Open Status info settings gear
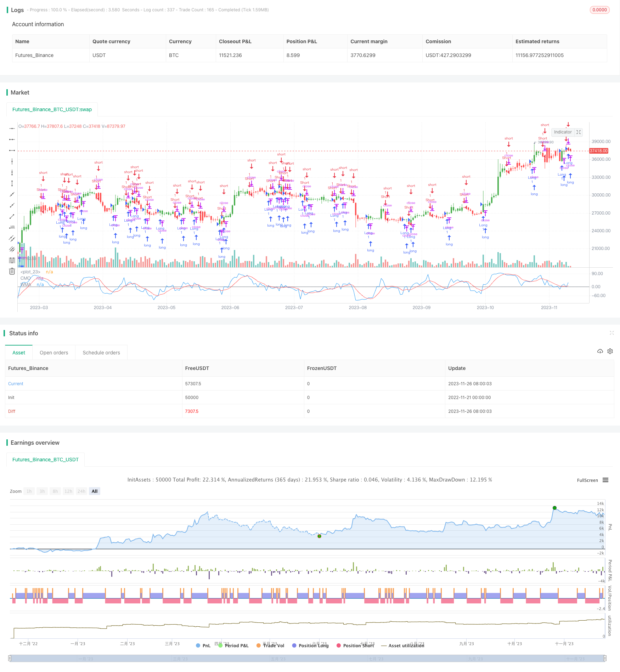The height and width of the screenshot is (672, 620). point(610,351)
